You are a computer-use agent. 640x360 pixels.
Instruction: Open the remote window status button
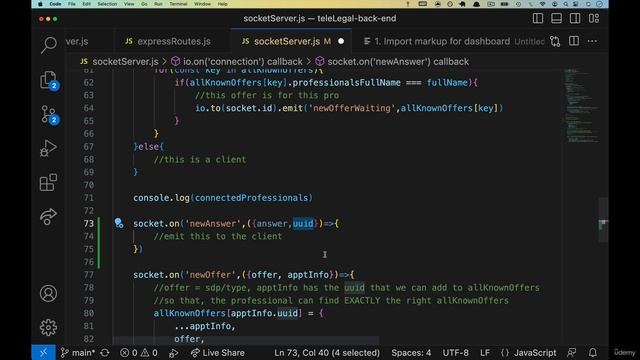tap(43, 353)
